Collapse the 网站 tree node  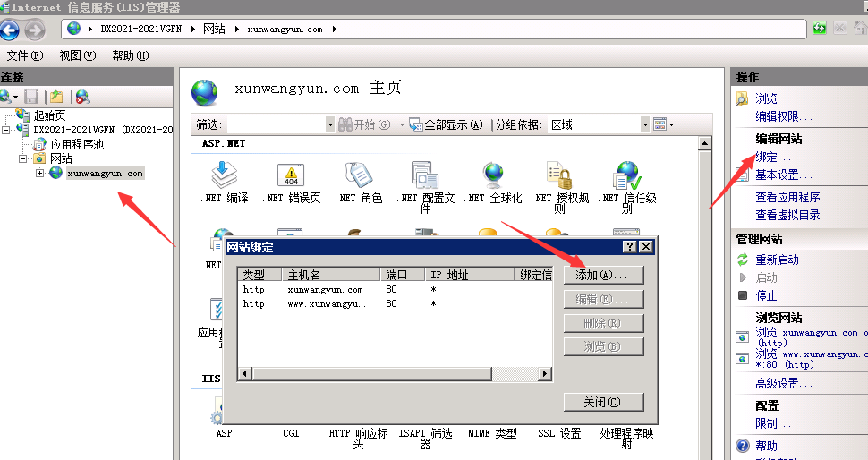tap(22, 159)
